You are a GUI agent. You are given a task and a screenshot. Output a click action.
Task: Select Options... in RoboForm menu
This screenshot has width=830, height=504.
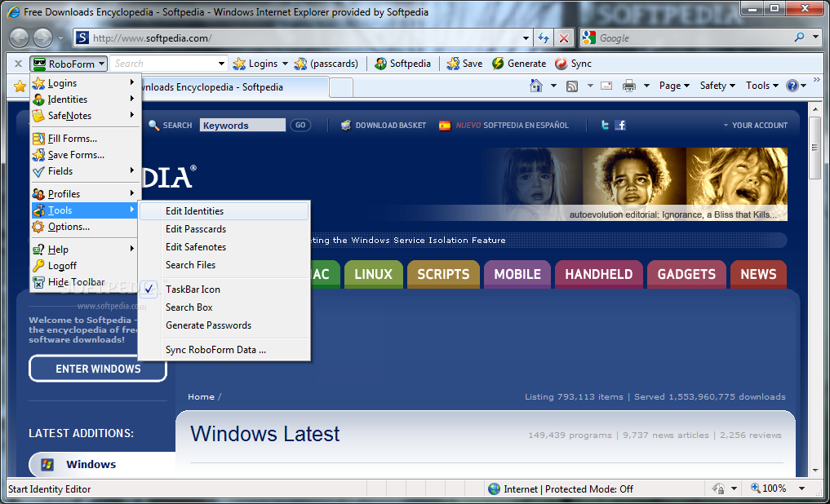point(83,227)
